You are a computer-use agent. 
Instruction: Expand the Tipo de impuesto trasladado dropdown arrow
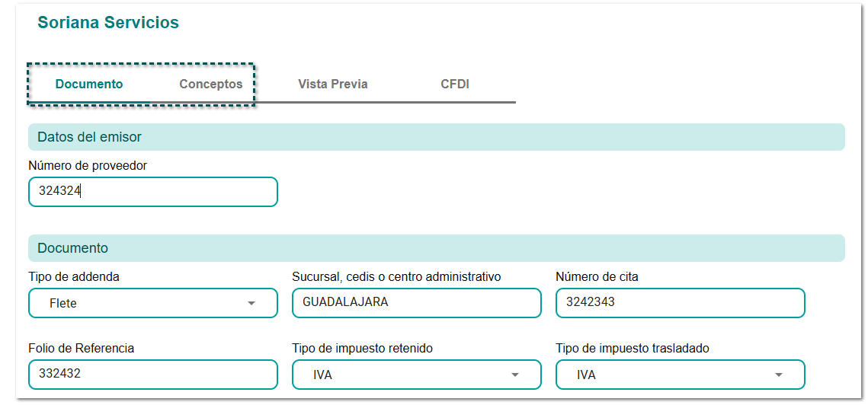click(x=779, y=375)
